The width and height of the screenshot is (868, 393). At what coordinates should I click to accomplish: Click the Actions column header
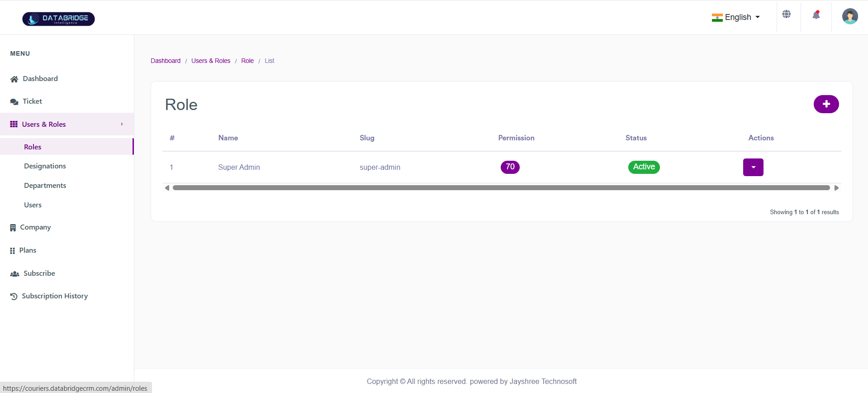(761, 138)
